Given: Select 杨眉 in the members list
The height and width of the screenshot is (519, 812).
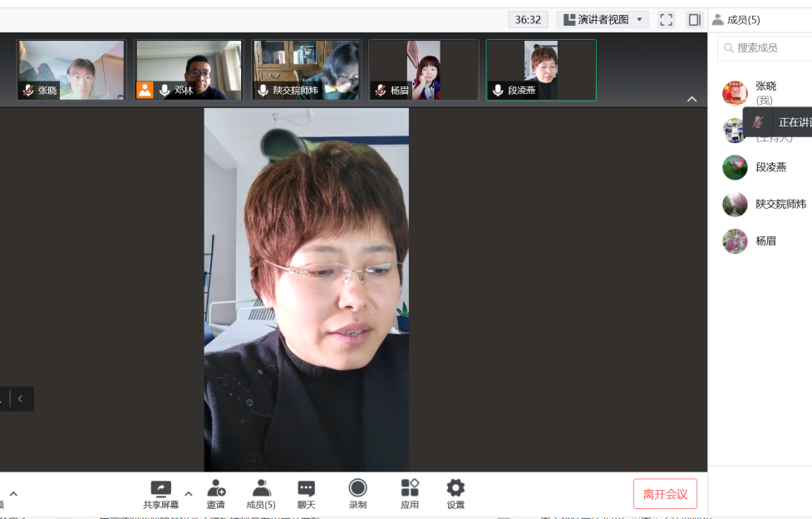Looking at the screenshot, I should click(x=766, y=241).
